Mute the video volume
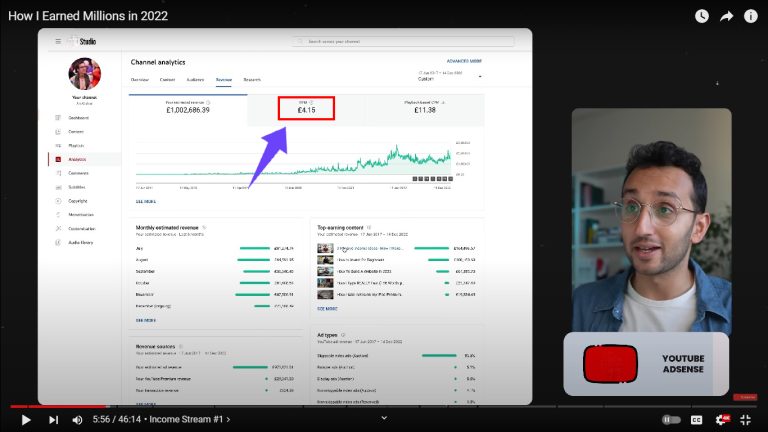 [77, 420]
